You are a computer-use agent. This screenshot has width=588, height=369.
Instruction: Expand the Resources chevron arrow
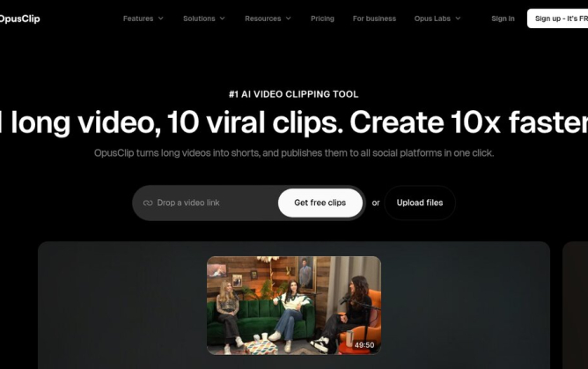289,18
